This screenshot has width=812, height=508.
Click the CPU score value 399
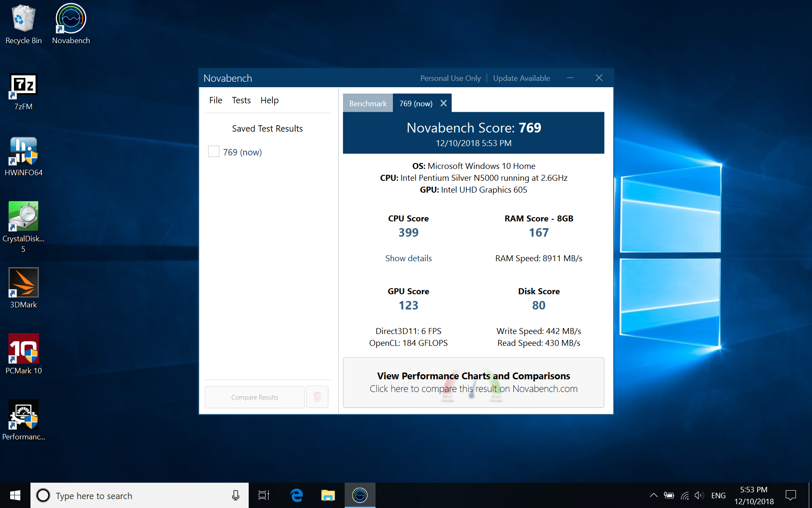click(409, 232)
